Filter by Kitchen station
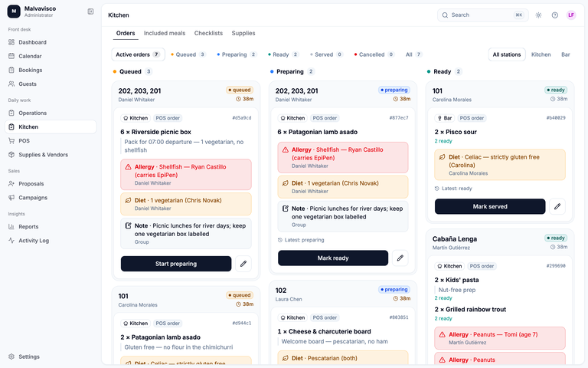This screenshot has width=588, height=368. point(541,54)
